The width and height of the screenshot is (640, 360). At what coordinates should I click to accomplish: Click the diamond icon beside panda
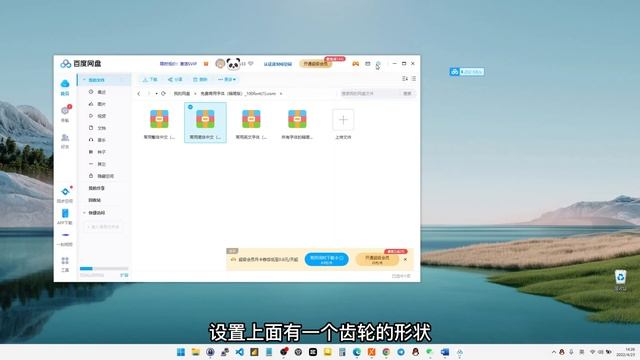pyautogui.click(x=251, y=64)
